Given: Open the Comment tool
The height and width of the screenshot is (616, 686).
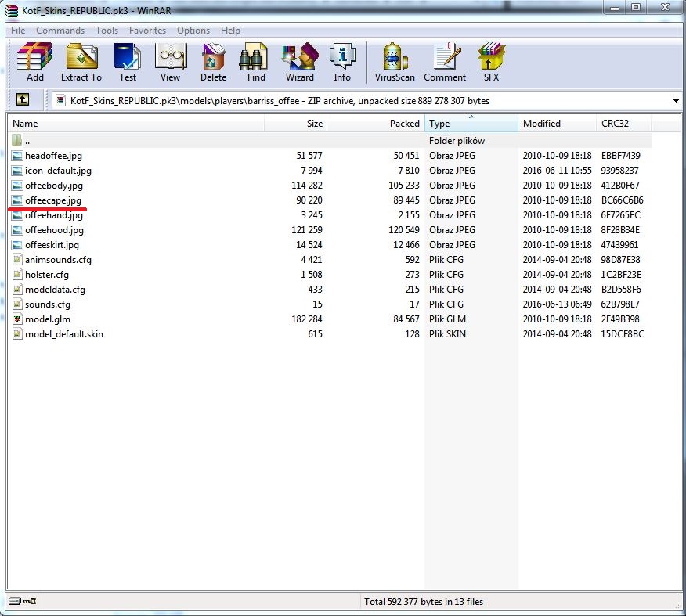Looking at the screenshot, I should click(445, 63).
